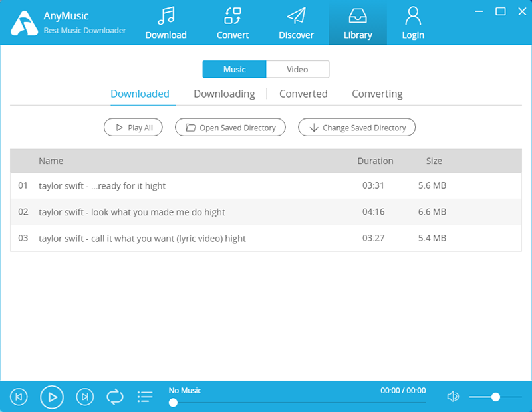Open the Login page
Image resolution: width=532 pixels, height=412 pixels.
click(x=413, y=23)
